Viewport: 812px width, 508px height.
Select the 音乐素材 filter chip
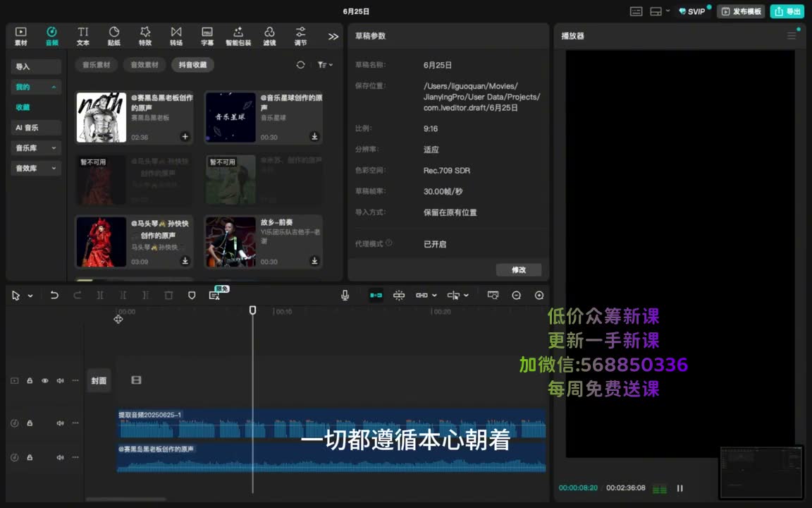[97, 65]
